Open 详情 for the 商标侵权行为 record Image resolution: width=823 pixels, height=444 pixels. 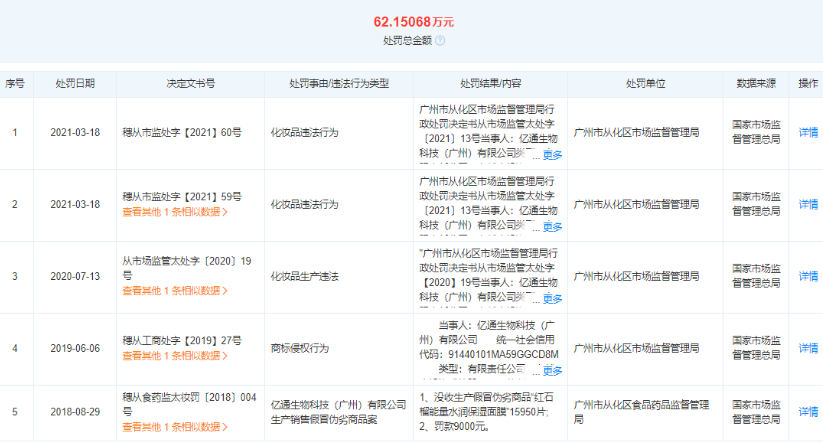point(808,348)
